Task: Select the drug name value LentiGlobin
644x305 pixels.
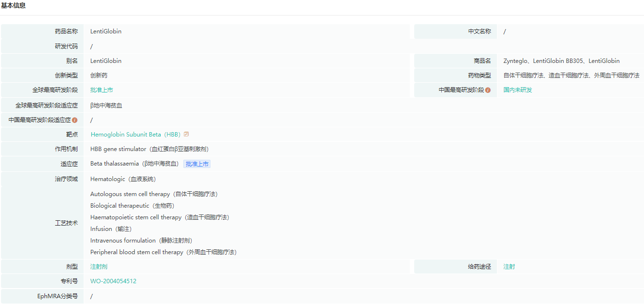Action: (106, 31)
